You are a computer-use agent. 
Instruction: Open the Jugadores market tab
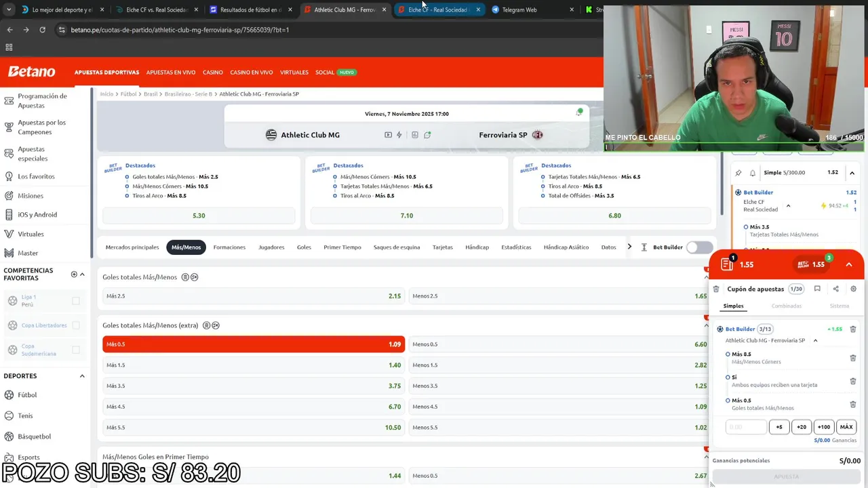(x=271, y=247)
